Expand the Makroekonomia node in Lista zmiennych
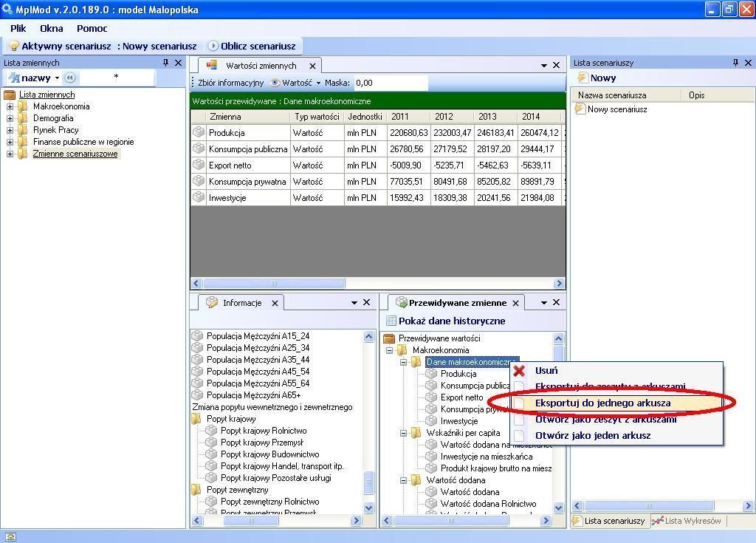The image size is (756, 543). tap(10, 106)
